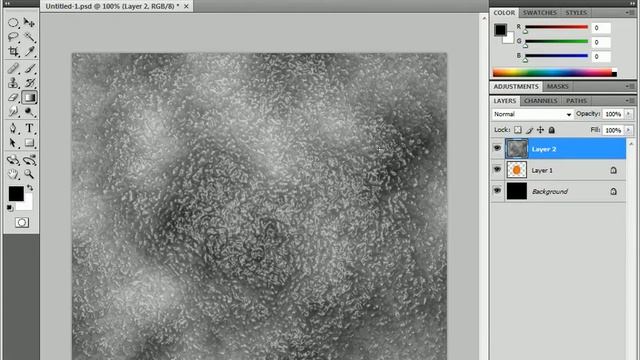Viewport: 640px width, 360px height.
Task: Select the History Brush tool
Action: [29, 83]
